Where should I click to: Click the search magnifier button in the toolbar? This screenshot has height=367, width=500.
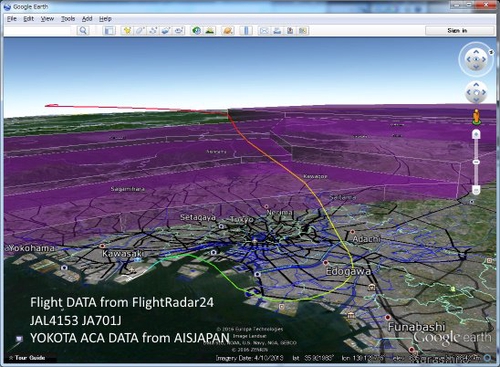(83, 31)
